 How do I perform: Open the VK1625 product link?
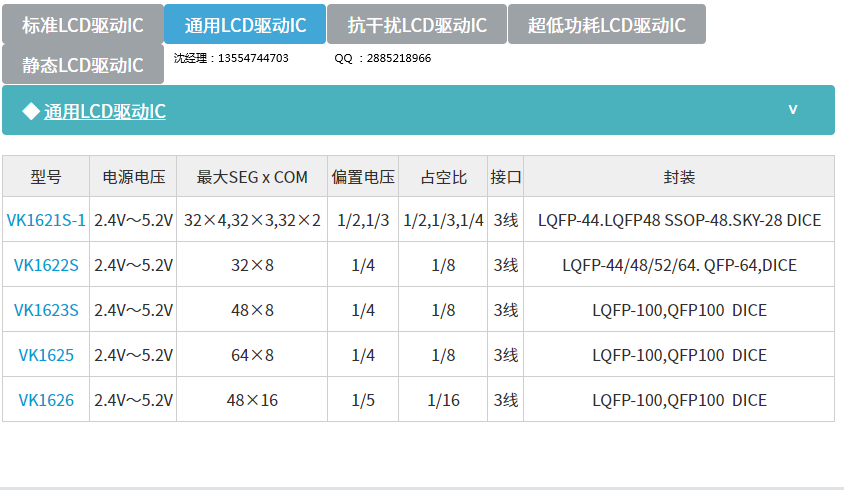(x=46, y=355)
